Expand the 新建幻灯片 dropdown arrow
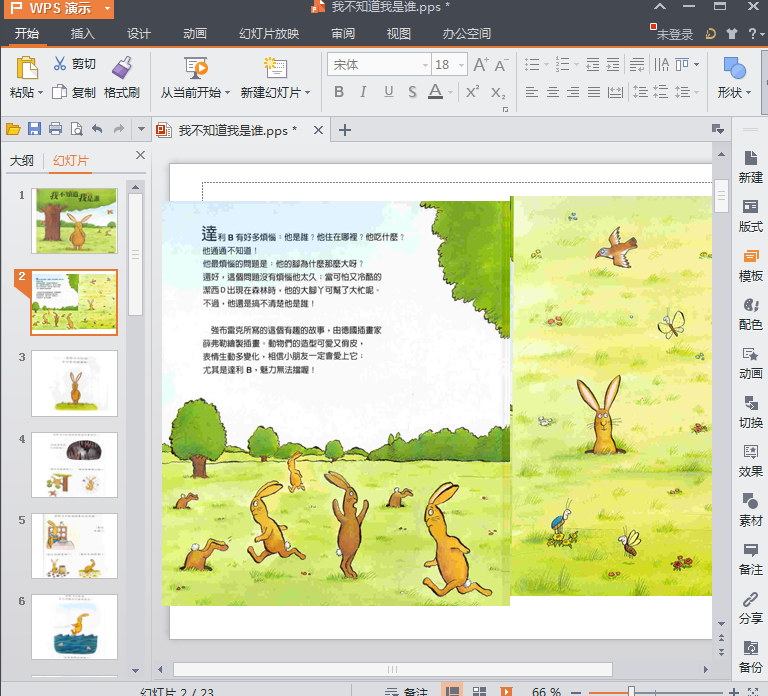 [307, 93]
